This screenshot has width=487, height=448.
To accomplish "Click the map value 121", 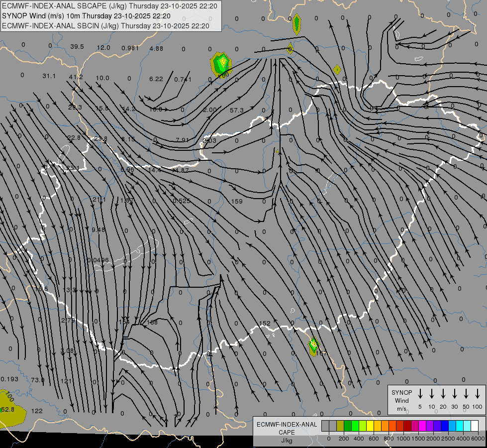I will (x=66, y=381).
